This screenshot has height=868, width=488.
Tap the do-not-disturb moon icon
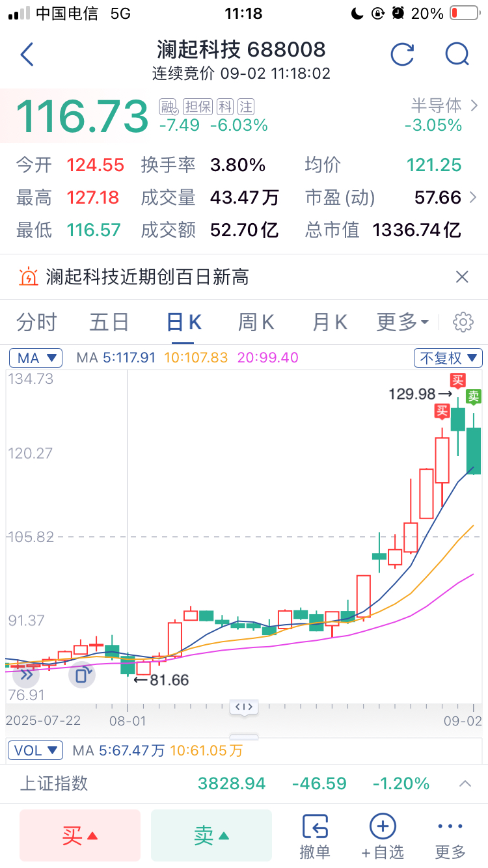click(357, 13)
